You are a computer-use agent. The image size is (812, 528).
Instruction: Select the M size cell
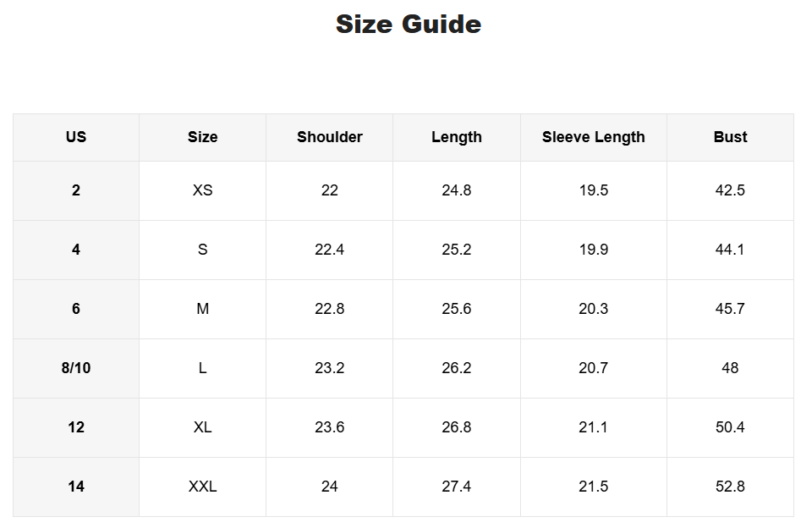click(202, 309)
